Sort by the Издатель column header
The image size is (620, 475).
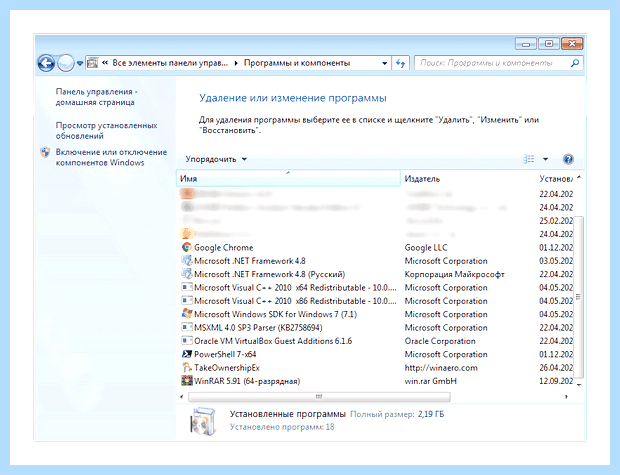(422, 179)
